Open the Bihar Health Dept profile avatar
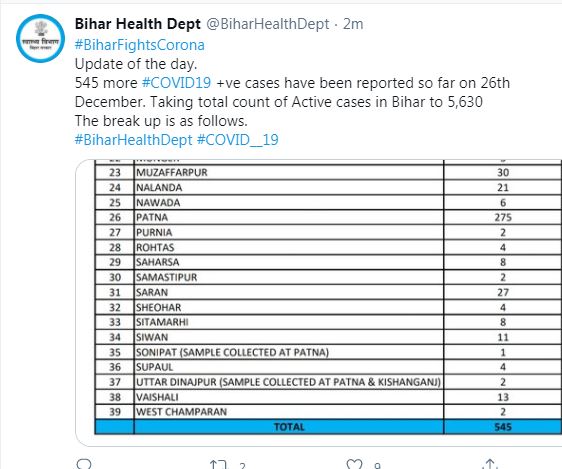562x469 pixels. pos(41,38)
